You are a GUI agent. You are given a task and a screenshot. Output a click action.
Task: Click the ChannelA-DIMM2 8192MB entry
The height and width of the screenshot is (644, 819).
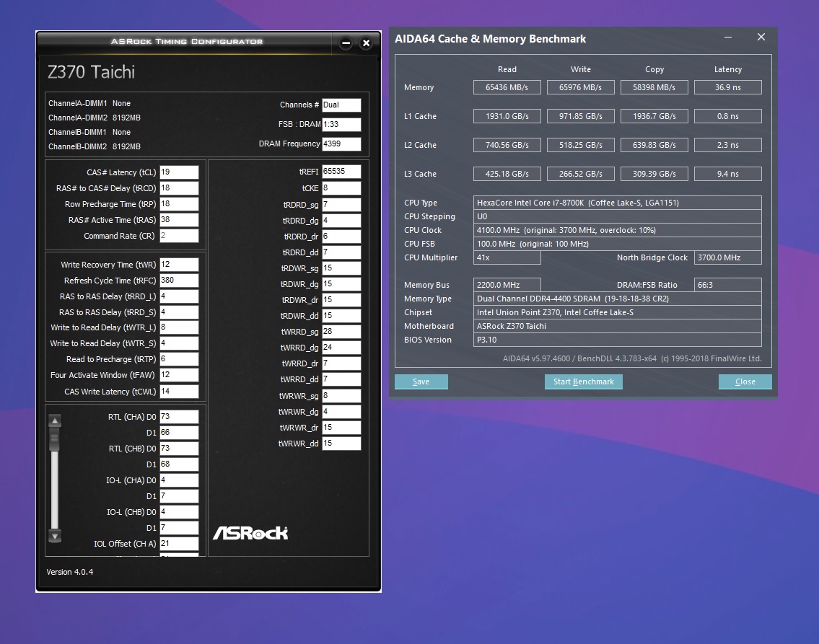click(x=95, y=118)
